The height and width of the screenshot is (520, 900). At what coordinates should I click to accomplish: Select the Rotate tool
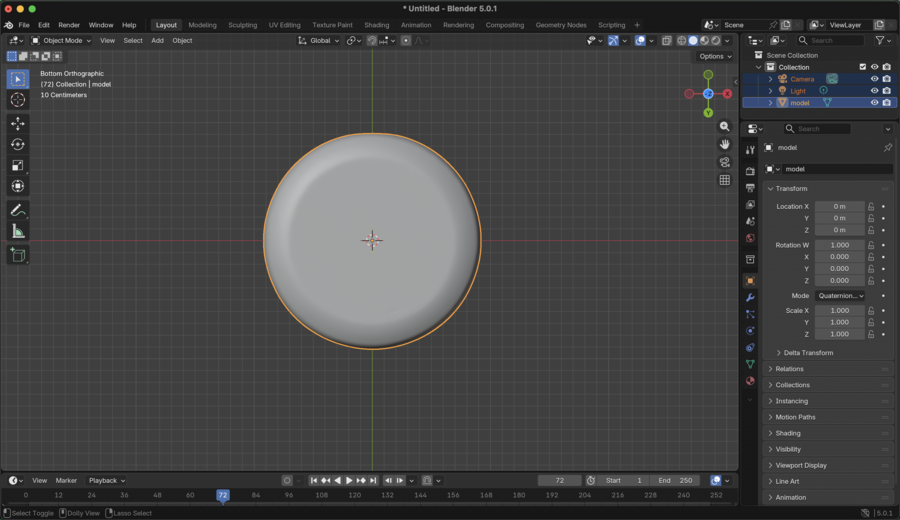point(18,145)
